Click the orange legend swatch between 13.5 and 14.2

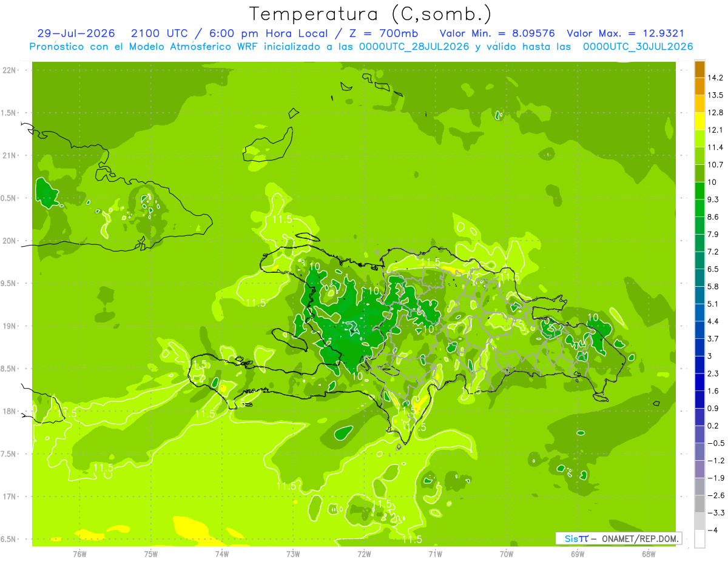pos(699,86)
